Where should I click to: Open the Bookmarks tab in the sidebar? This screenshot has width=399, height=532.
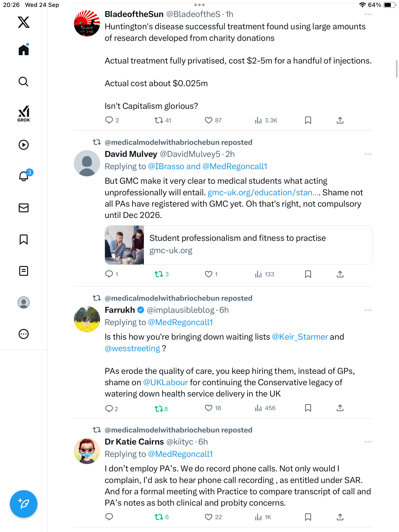point(24,239)
